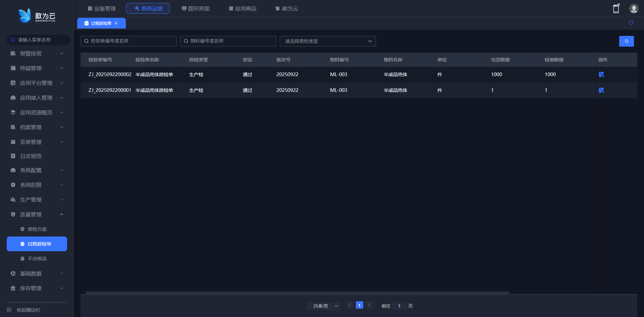
Task: Open 质检方案 in the sidebar
Action: [37, 229]
